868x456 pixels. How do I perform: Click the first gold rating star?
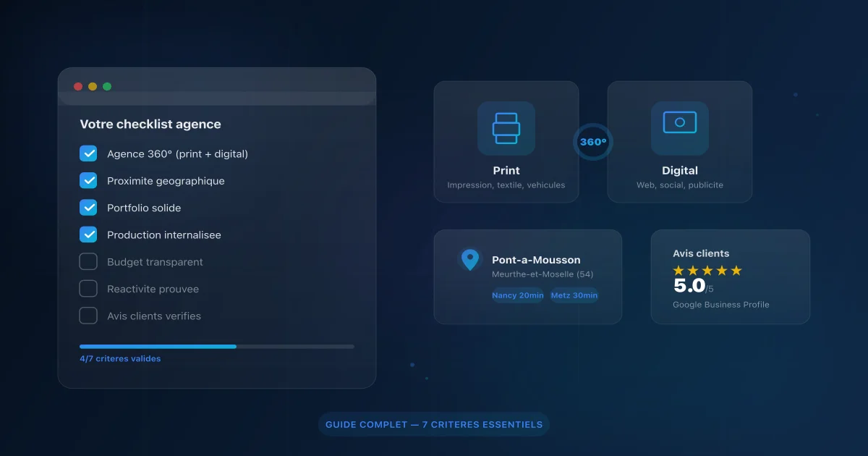[678, 271]
